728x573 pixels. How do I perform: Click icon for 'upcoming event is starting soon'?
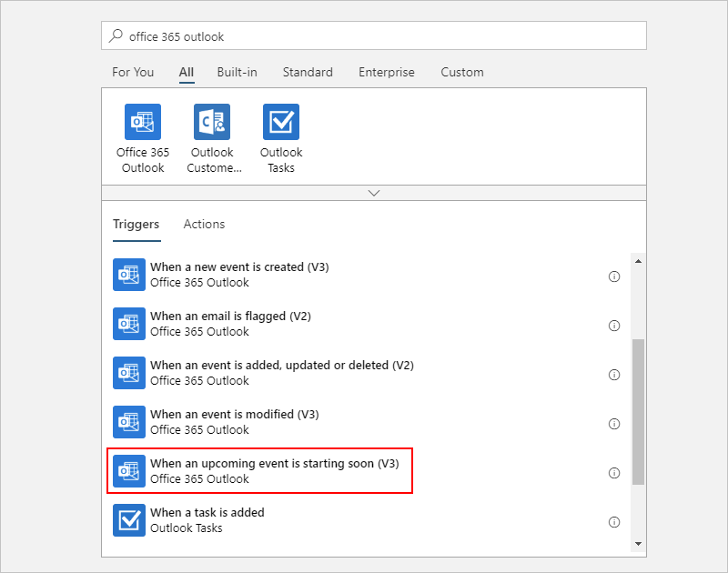pos(129,471)
